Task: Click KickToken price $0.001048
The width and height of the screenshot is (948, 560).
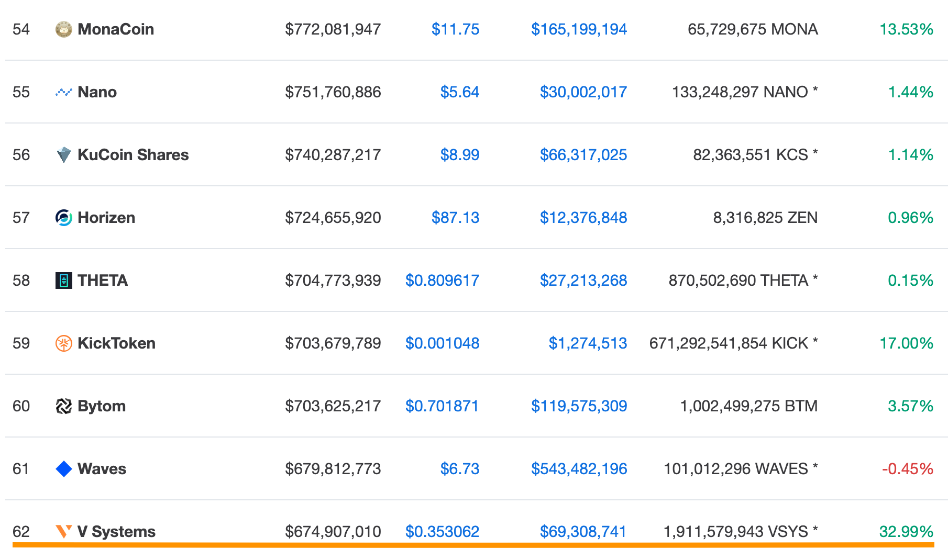Action: coord(443,343)
